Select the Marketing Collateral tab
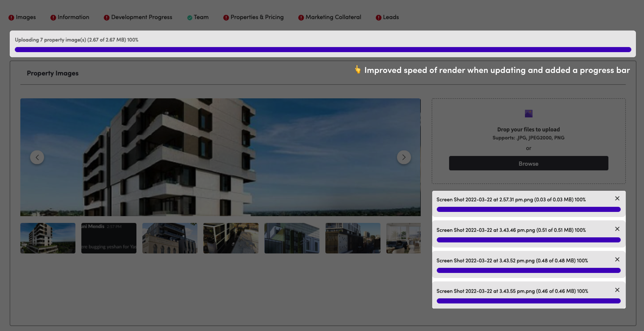 pos(333,17)
